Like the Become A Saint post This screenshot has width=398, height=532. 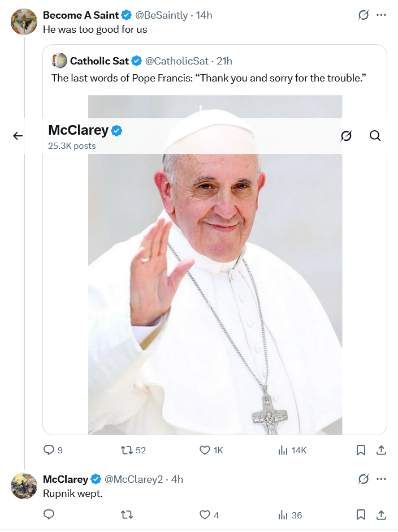[x=205, y=450]
